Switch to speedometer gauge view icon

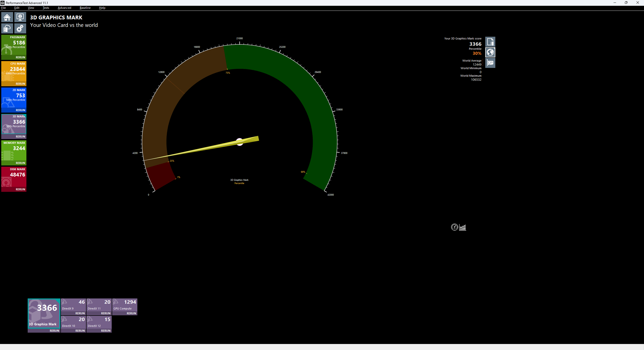click(x=454, y=227)
